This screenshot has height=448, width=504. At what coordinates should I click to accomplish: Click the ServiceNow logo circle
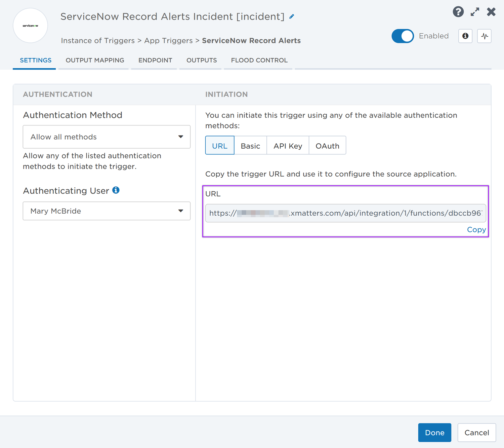point(30,26)
